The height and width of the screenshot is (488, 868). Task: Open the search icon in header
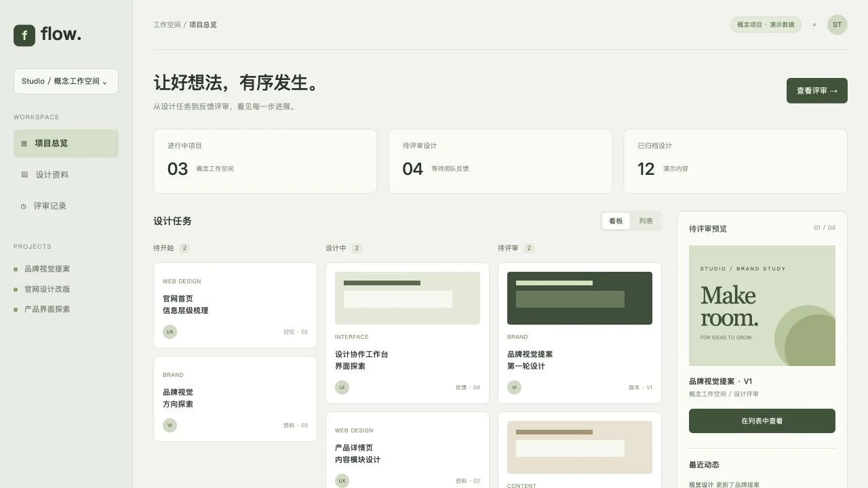point(814,25)
